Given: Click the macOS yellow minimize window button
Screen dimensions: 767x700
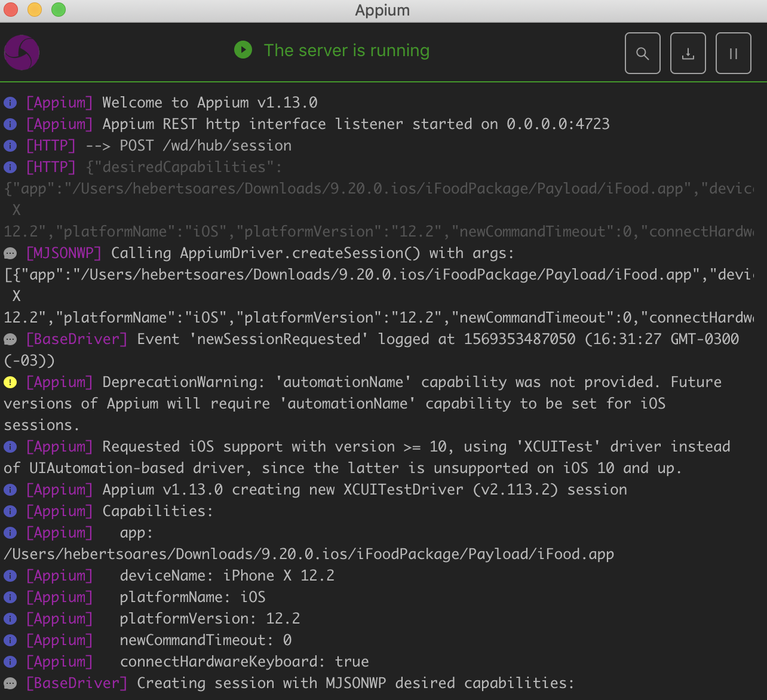Looking at the screenshot, I should pyautogui.click(x=35, y=10).
